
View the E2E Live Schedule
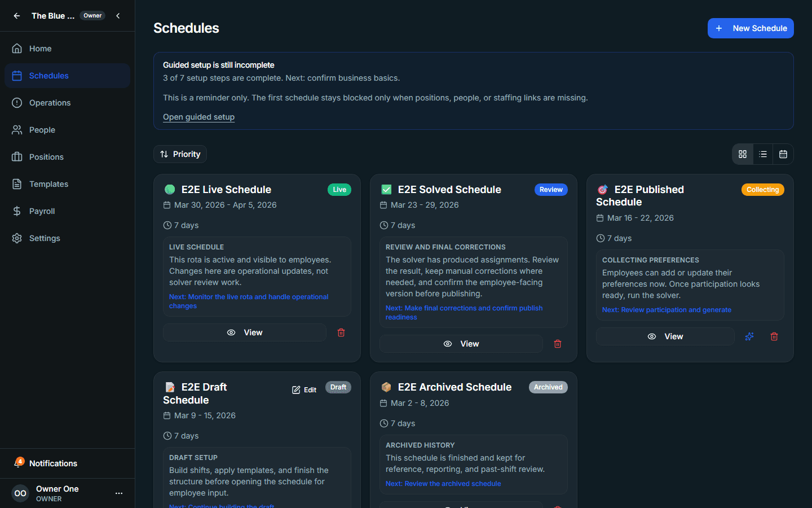(x=245, y=332)
